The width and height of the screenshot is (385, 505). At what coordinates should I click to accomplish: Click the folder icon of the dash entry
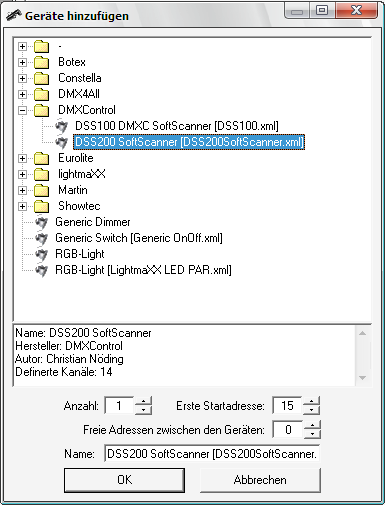(x=42, y=46)
